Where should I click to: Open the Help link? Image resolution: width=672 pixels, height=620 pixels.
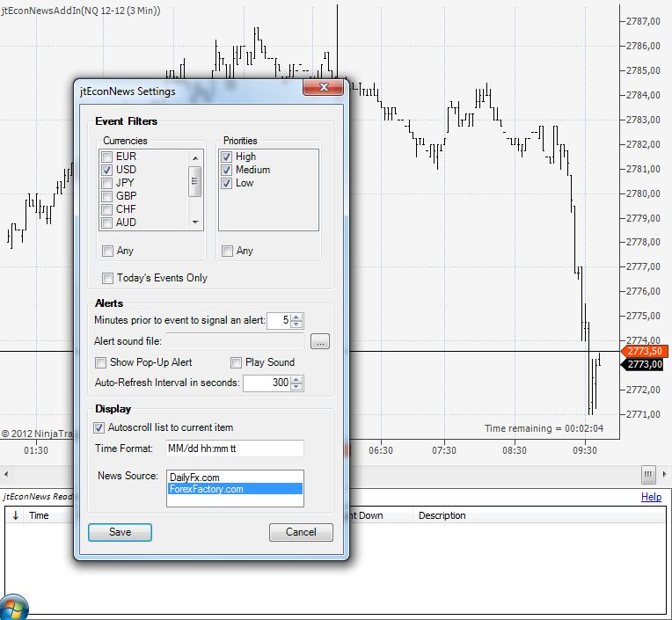[651, 497]
